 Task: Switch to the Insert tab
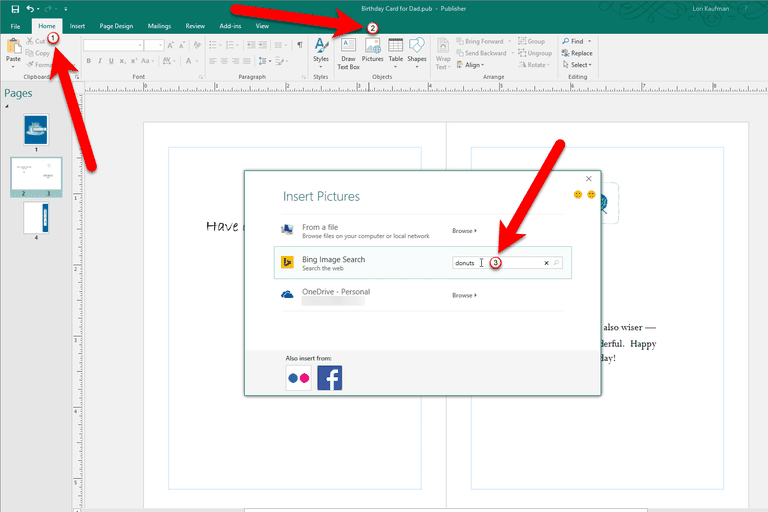coord(77,26)
